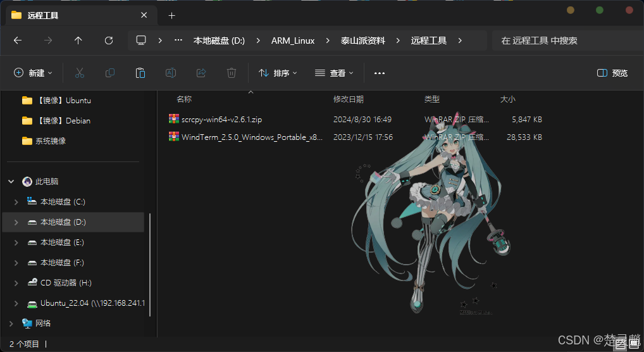Click the scrcpy zip file icon
Image resolution: width=644 pixels, height=352 pixels.
(174, 119)
